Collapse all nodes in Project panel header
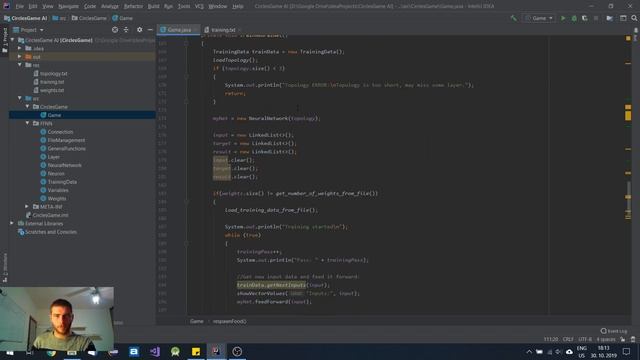The image size is (640, 360). pos(126,30)
